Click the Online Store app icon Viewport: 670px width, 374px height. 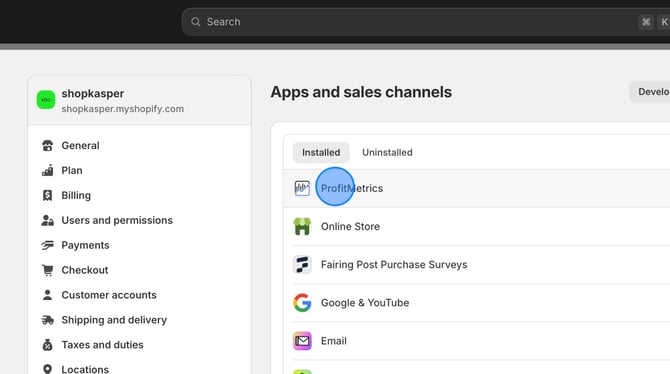(302, 227)
